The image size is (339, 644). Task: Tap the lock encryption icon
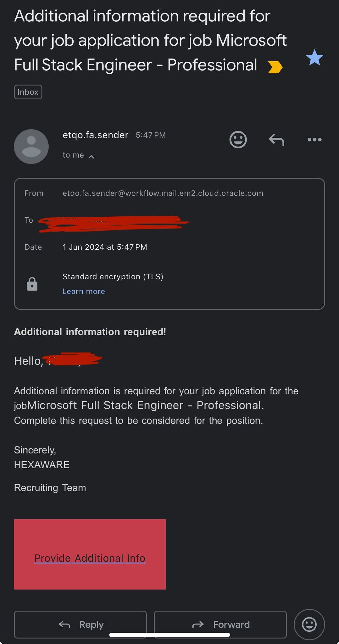point(32,284)
